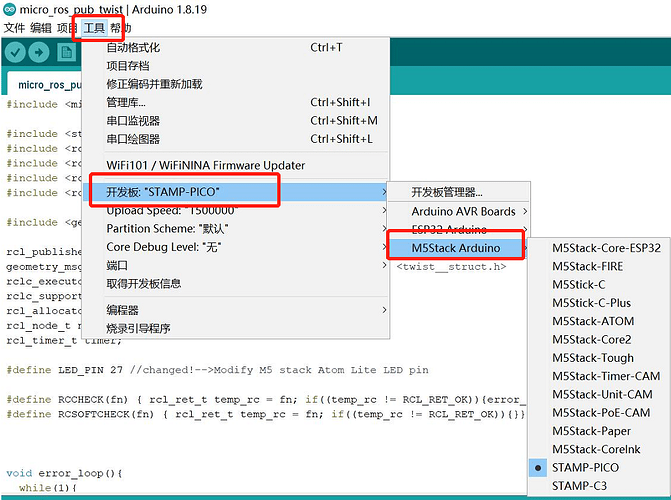Expand Arduino AVR Boards submenu
Screen dimensions: 671x500
coord(458,212)
